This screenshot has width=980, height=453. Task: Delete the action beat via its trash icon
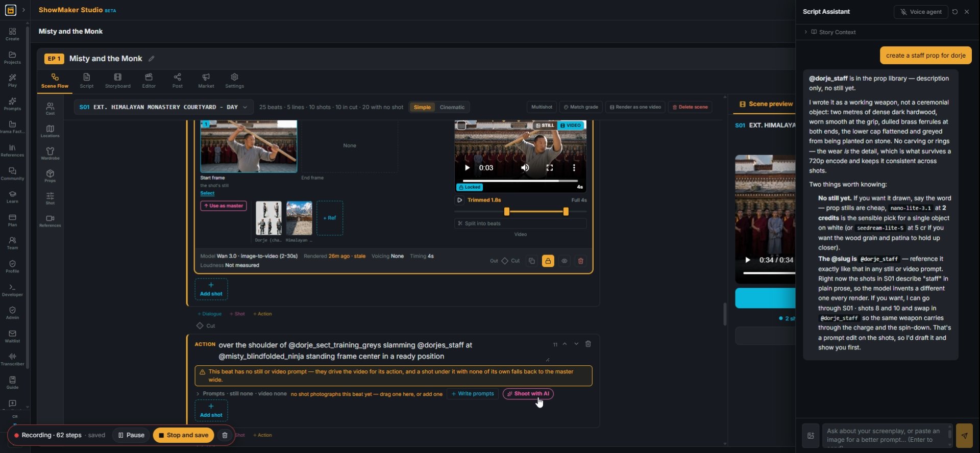(588, 344)
